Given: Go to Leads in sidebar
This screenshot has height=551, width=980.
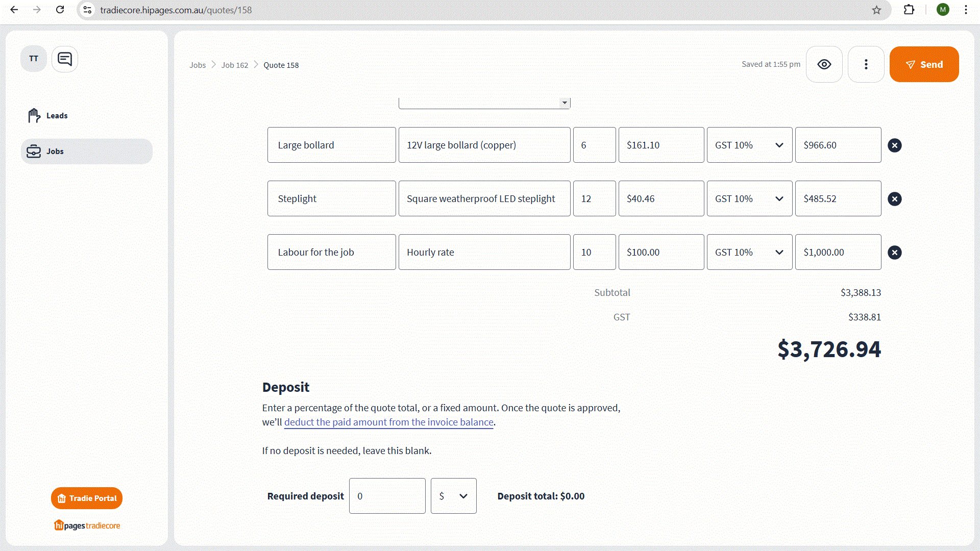Looking at the screenshot, I should tap(56, 116).
